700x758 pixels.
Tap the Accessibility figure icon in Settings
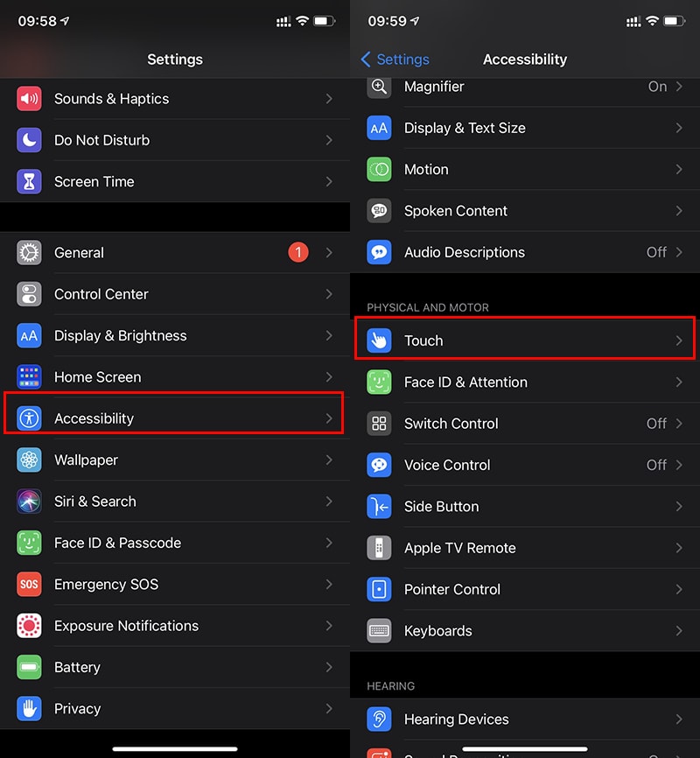[29, 418]
